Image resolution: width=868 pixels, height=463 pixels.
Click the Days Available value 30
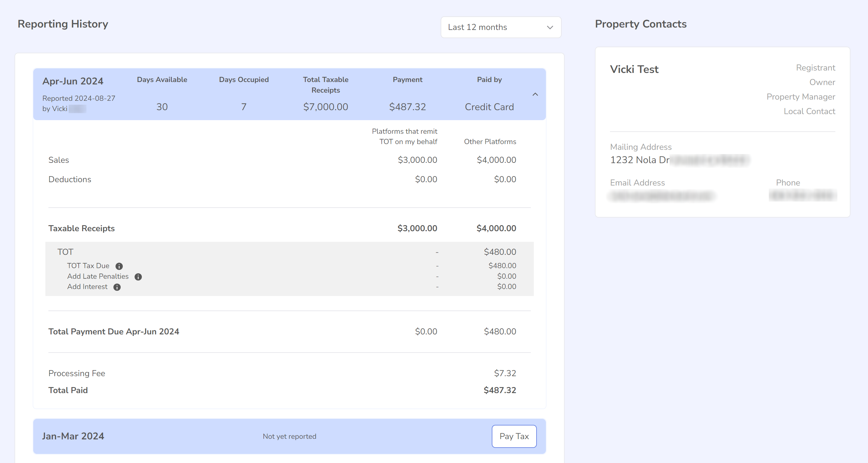coord(162,107)
